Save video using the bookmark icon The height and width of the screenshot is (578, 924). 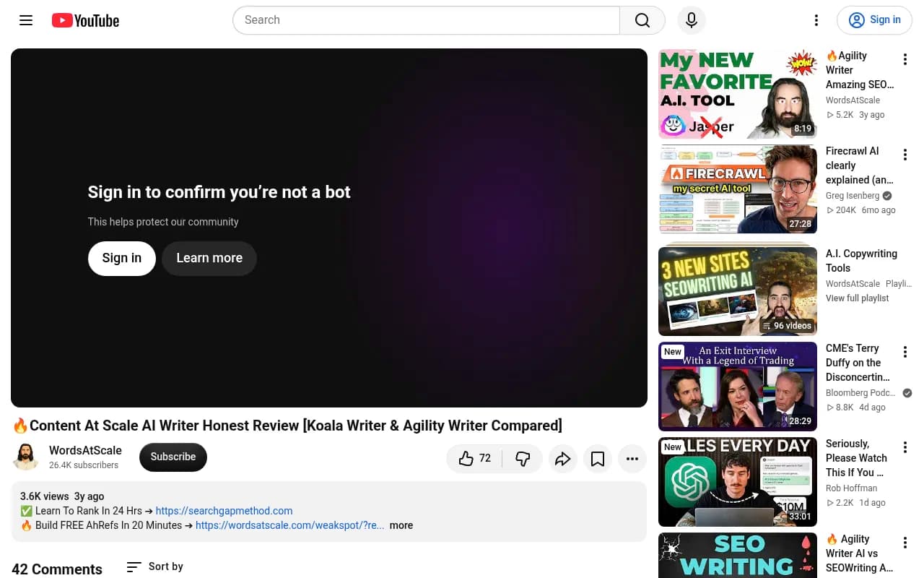click(598, 458)
